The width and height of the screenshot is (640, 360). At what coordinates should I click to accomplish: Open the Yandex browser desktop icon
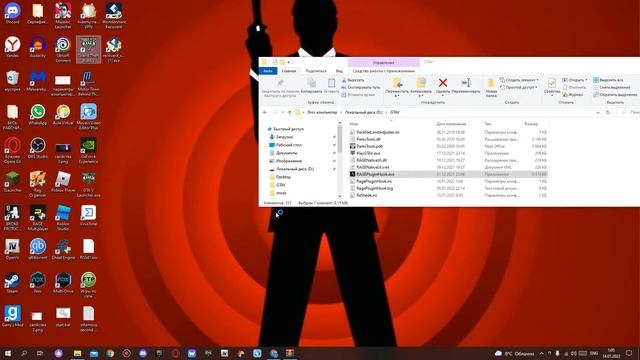coord(12,47)
